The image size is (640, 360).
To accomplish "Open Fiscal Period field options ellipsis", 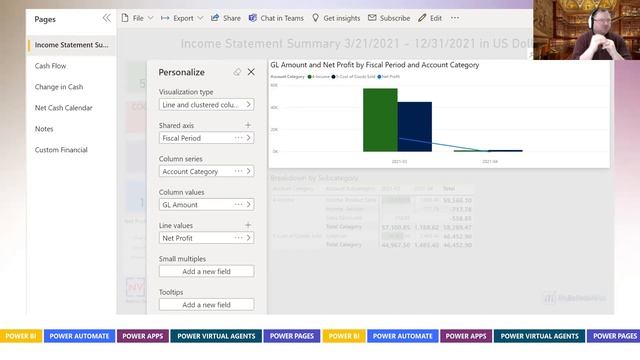I will coord(238,138).
